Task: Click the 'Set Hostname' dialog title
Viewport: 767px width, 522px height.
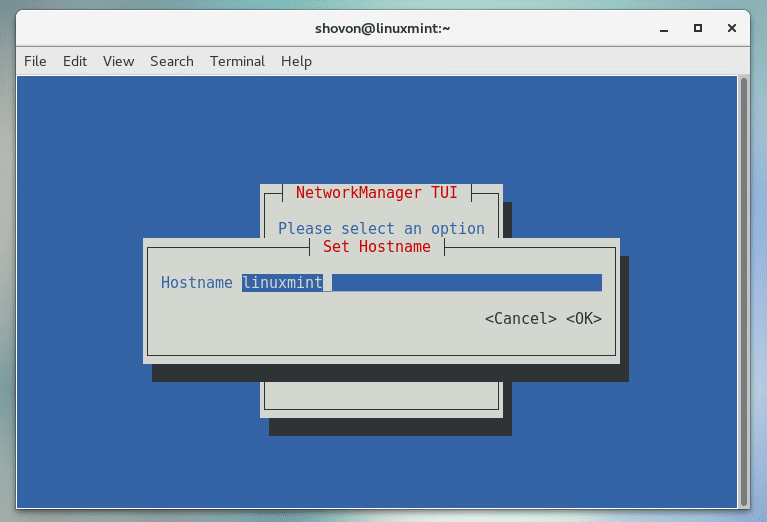Action: [377, 247]
